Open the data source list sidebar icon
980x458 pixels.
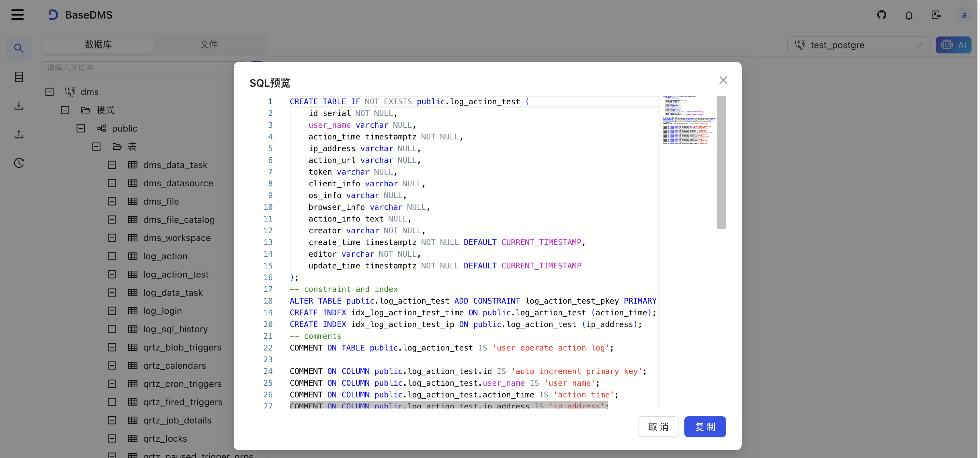tap(19, 77)
